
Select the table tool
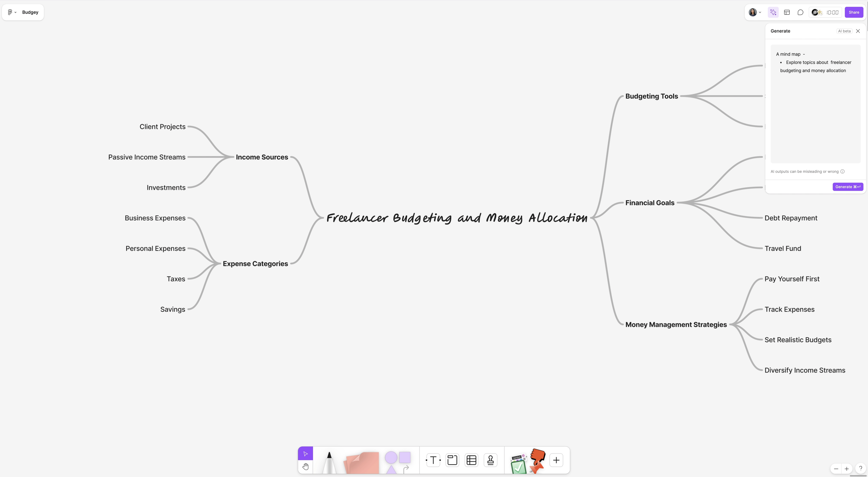click(472, 460)
